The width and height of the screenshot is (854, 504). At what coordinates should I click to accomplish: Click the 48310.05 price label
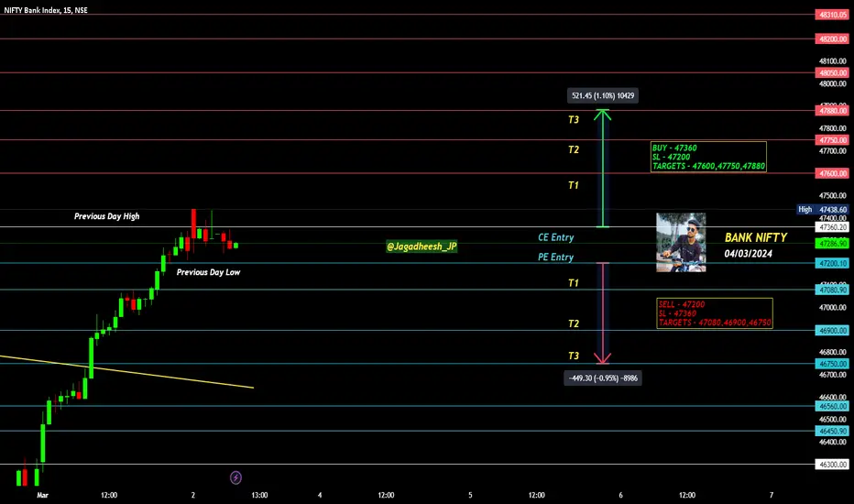point(832,15)
